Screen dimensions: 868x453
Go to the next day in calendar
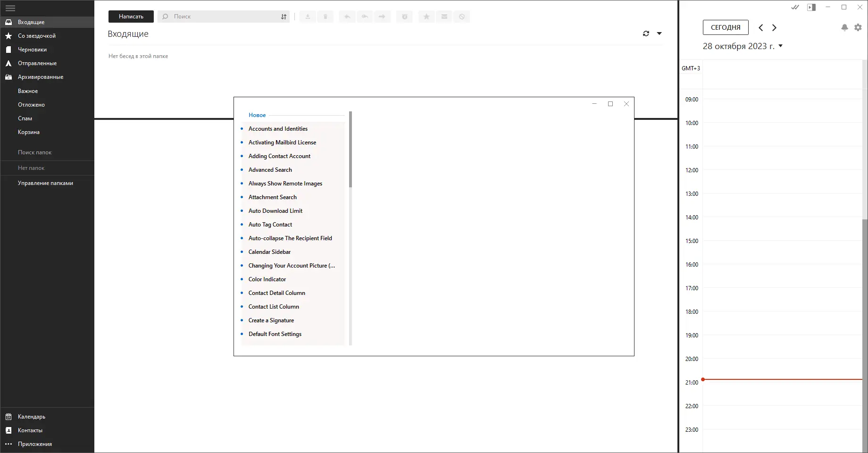pyautogui.click(x=774, y=27)
